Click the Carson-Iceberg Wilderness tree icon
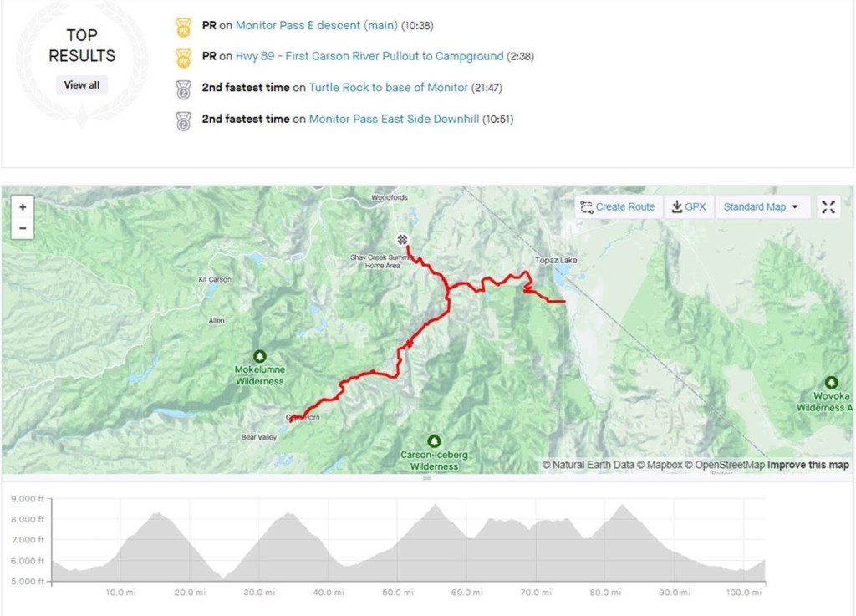The width and height of the screenshot is (856, 616). click(434, 440)
